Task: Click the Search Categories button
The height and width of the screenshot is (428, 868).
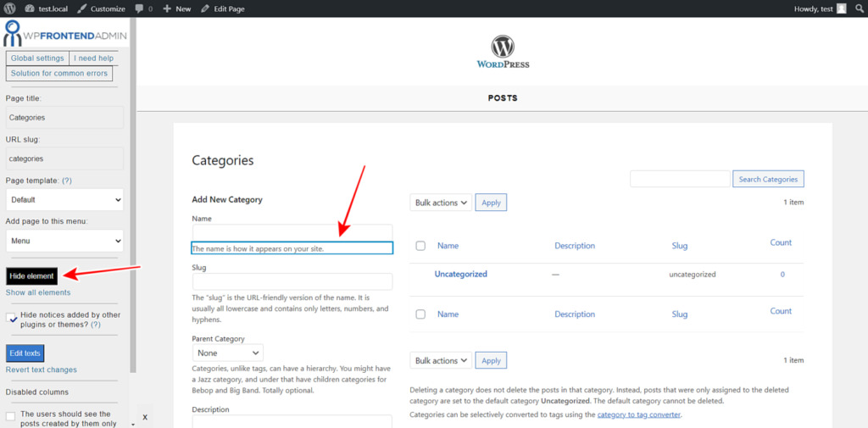Action: click(x=768, y=179)
